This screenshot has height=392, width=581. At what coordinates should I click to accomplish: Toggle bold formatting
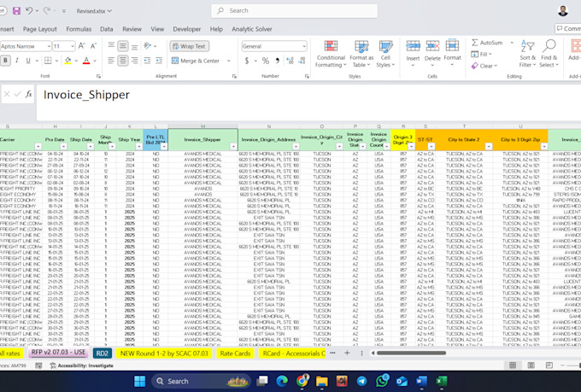point(6,61)
